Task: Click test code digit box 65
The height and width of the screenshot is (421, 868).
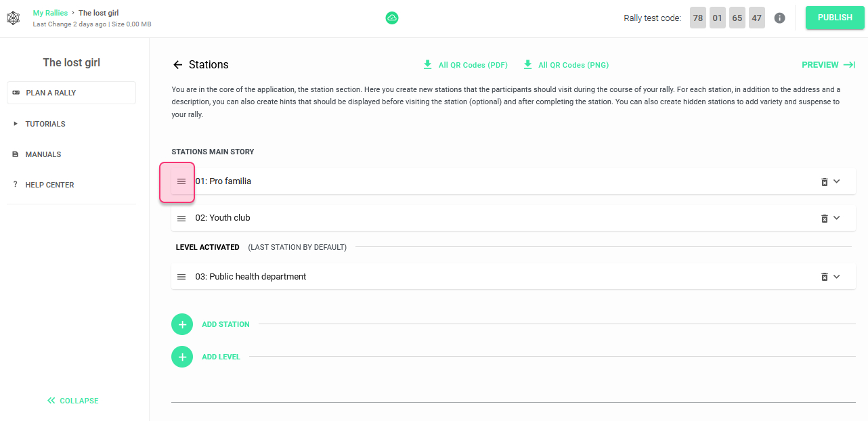Action: 737,18
